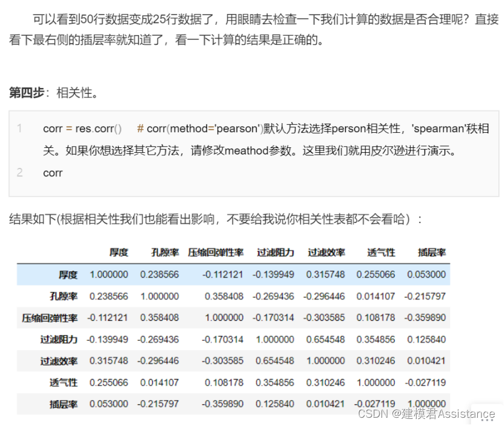Viewport: 504px width, 425px height.
Task: Click the 第四步 bold heading text
Action: click(x=26, y=93)
